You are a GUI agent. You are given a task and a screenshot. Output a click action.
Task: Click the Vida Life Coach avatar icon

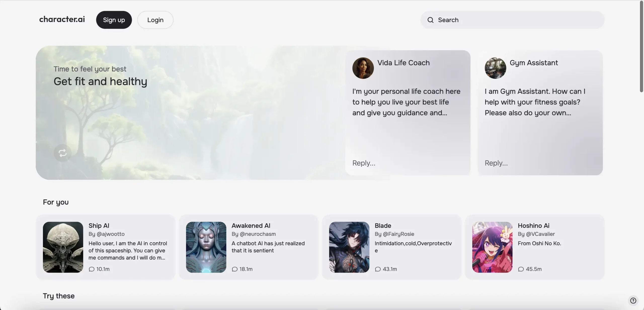363,68
